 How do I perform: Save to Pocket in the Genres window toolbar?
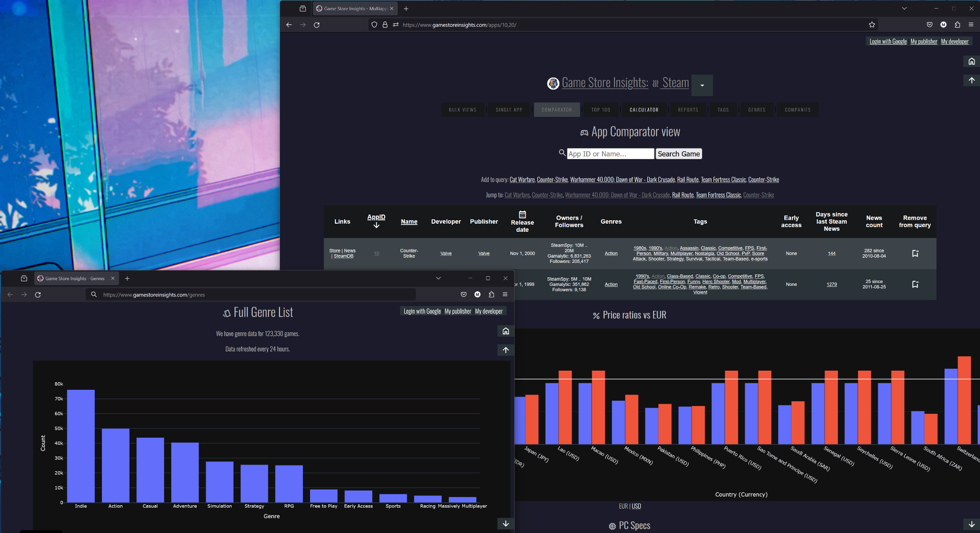point(463,295)
